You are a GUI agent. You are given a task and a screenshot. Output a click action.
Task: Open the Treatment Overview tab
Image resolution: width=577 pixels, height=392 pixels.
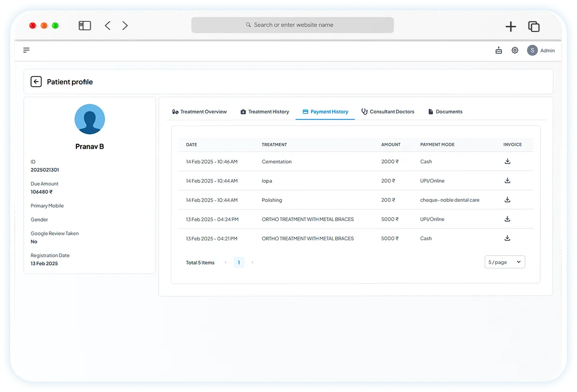pos(200,112)
